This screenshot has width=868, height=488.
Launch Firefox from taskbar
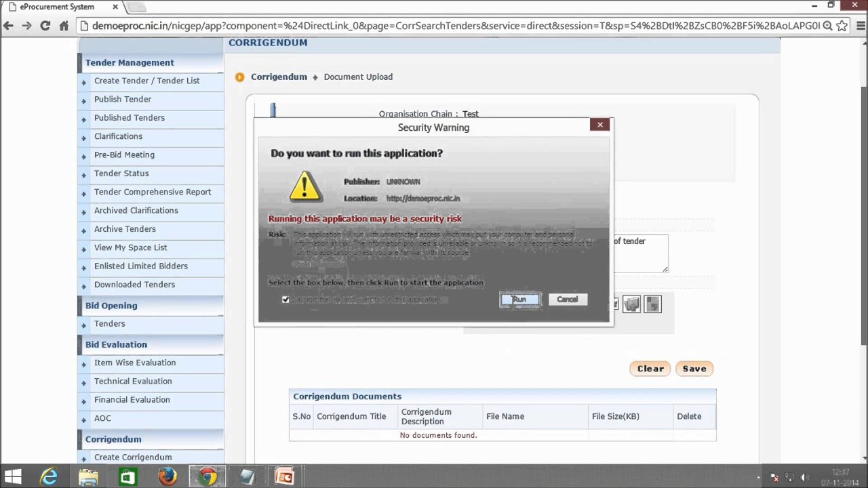click(167, 477)
